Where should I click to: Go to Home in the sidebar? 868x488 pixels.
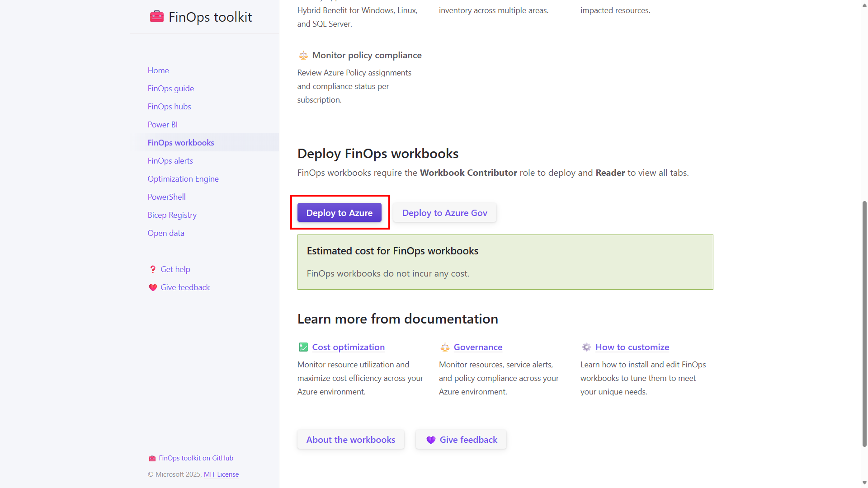[158, 70]
